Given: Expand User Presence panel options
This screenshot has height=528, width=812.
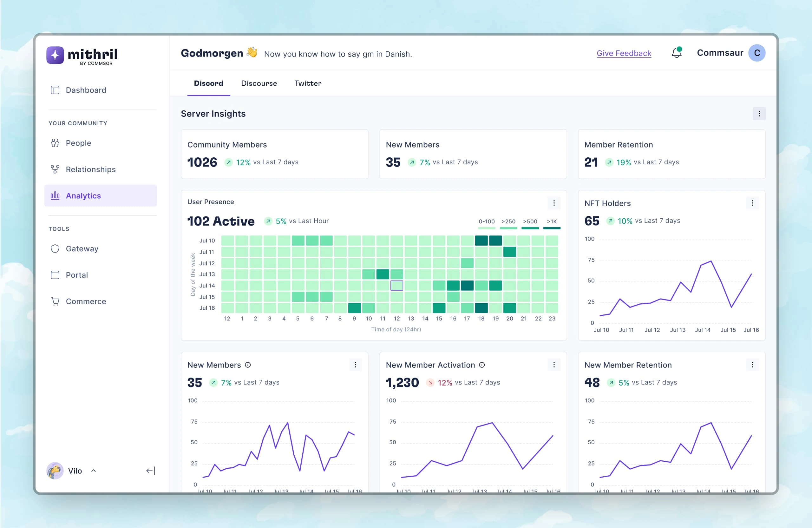Looking at the screenshot, I should coord(554,203).
